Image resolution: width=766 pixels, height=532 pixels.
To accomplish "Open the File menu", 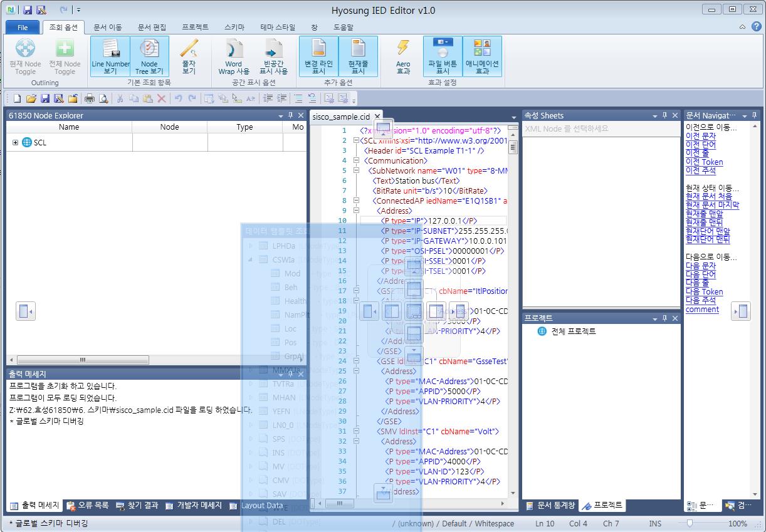I will (x=23, y=28).
